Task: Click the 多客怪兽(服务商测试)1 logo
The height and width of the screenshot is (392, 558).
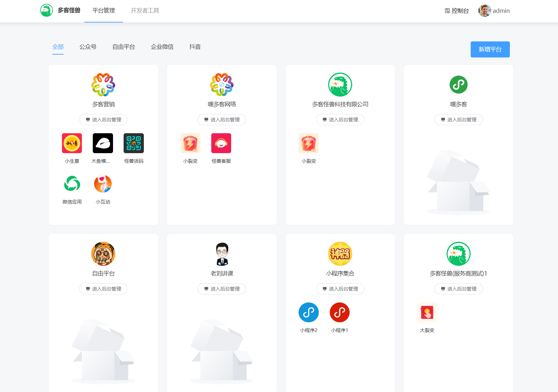Action: (458, 254)
